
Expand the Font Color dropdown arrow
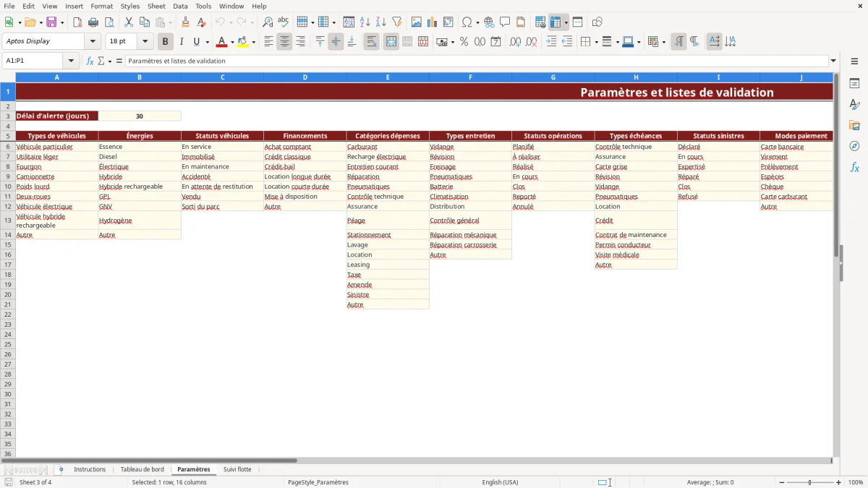pos(232,42)
